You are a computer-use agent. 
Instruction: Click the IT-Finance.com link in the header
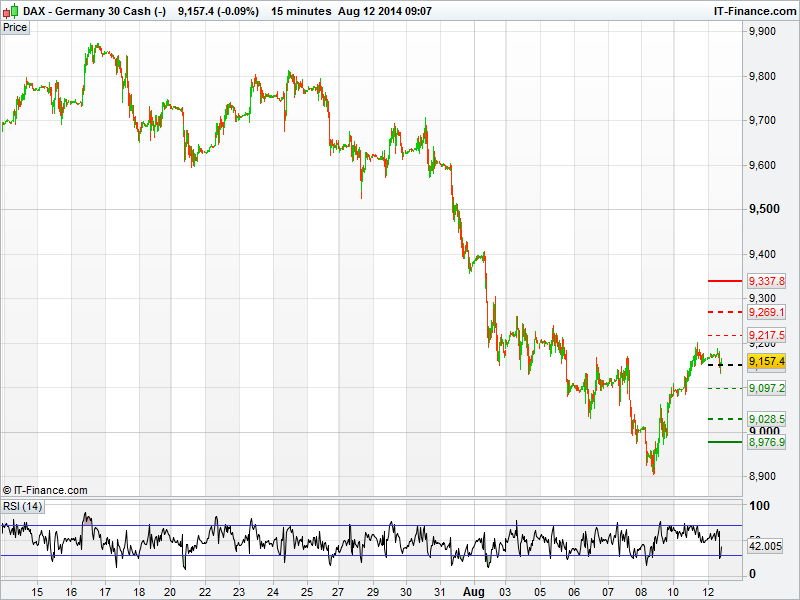[753, 11]
